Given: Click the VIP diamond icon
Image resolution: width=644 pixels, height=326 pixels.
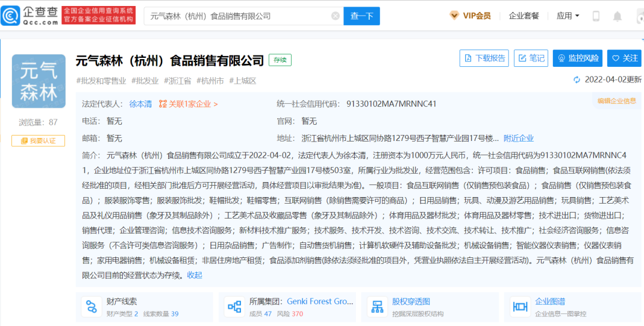Looking at the screenshot, I should [x=454, y=16].
